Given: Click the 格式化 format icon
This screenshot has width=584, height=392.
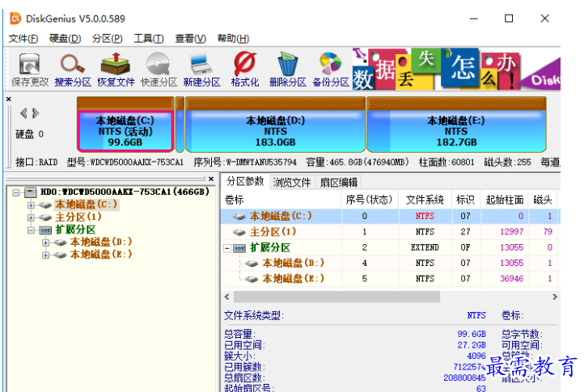Looking at the screenshot, I should click(x=244, y=69).
